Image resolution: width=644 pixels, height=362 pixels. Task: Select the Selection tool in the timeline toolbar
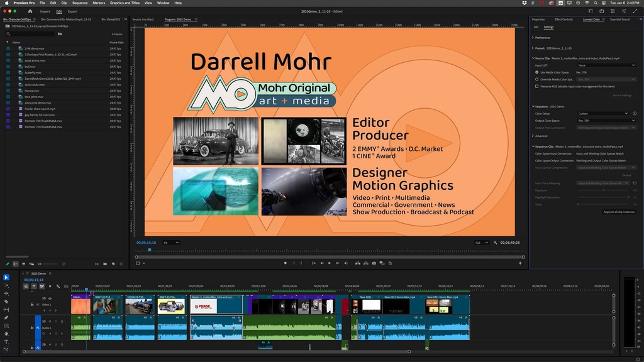tap(8, 277)
